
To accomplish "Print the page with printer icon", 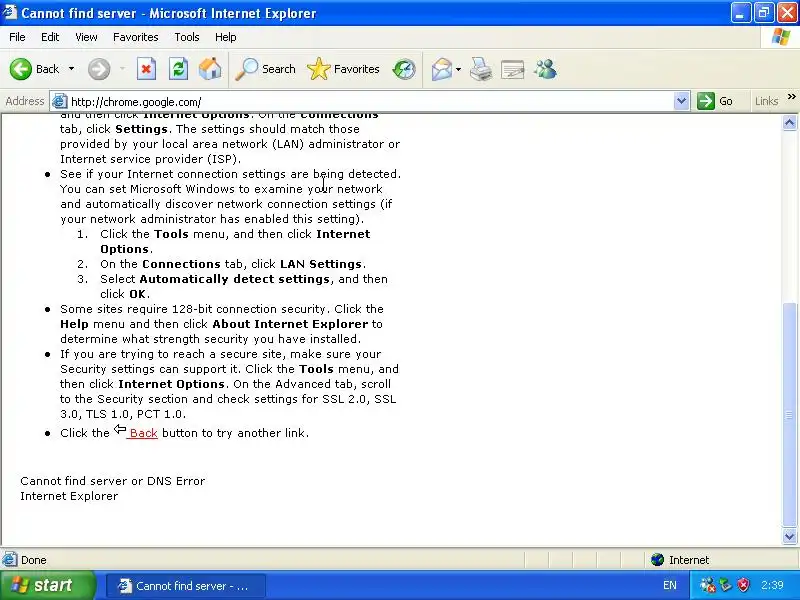I will click(481, 69).
